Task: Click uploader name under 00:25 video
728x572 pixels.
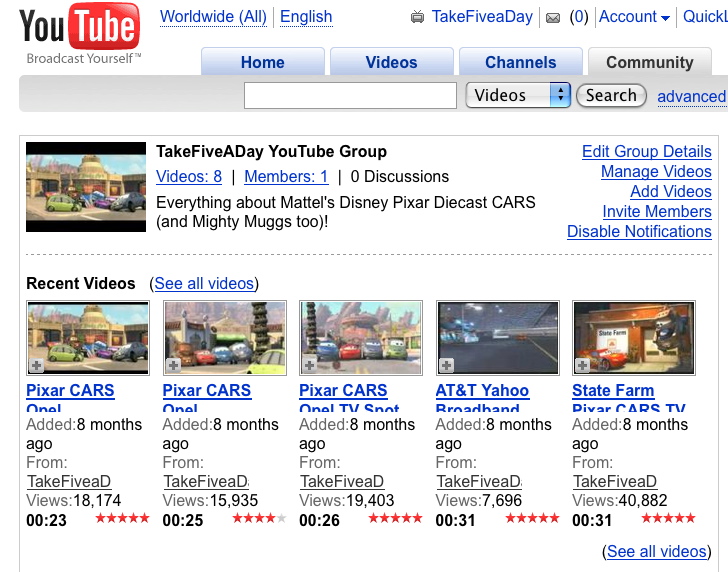Action: pyautogui.click(x=206, y=481)
